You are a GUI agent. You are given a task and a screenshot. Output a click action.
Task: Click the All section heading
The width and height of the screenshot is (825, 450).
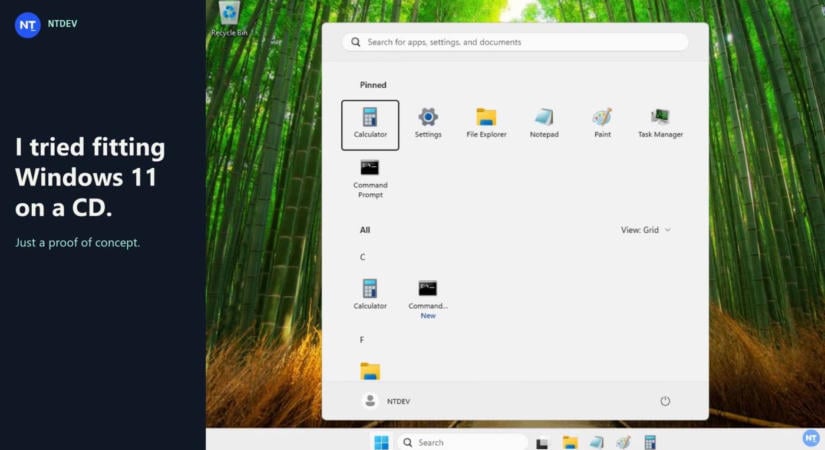pos(365,230)
